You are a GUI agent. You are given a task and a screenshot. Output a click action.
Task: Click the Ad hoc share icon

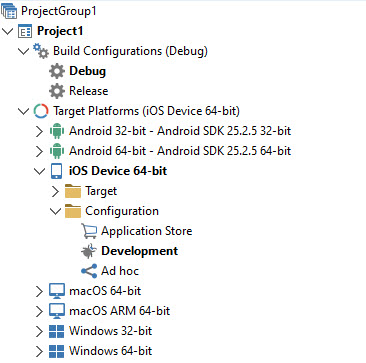(x=89, y=271)
